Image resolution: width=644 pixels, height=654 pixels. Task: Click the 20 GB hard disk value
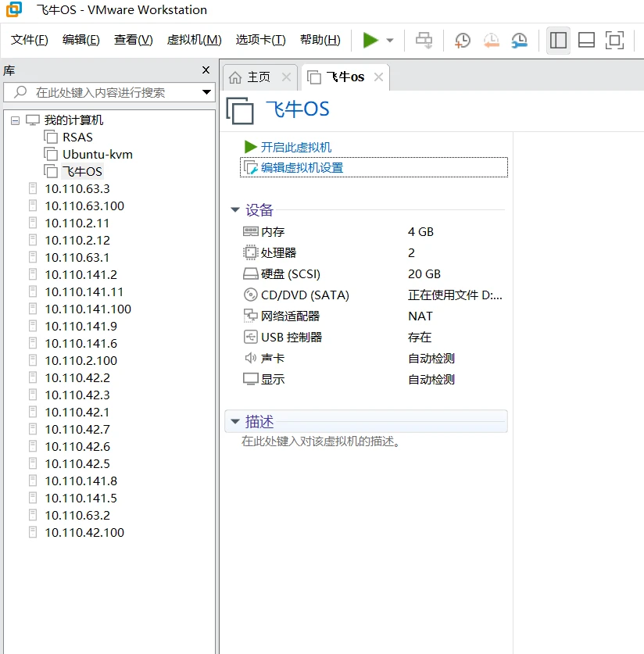tap(424, 274)
